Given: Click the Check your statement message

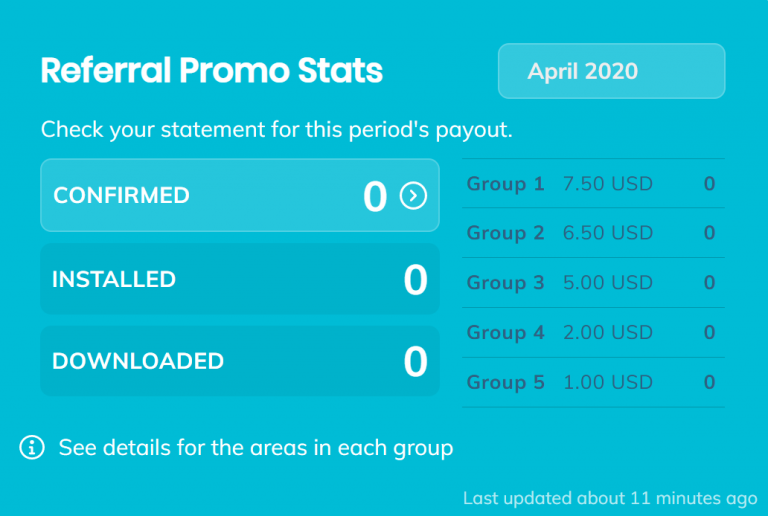Looking at the screenshot, I should (277, 130).
